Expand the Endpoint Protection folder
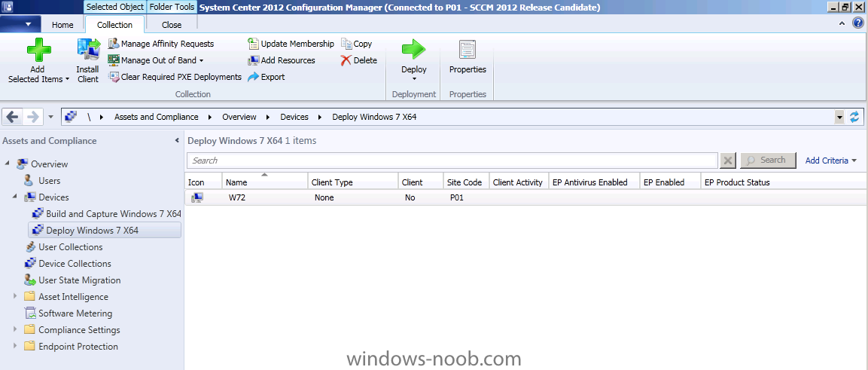This screenshot has width=868, height=370. click(x=15, y=347)
